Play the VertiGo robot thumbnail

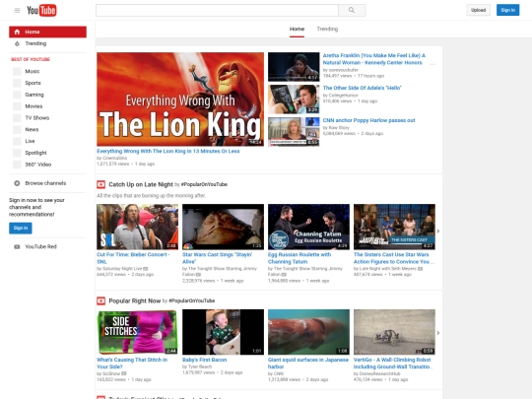394,332
